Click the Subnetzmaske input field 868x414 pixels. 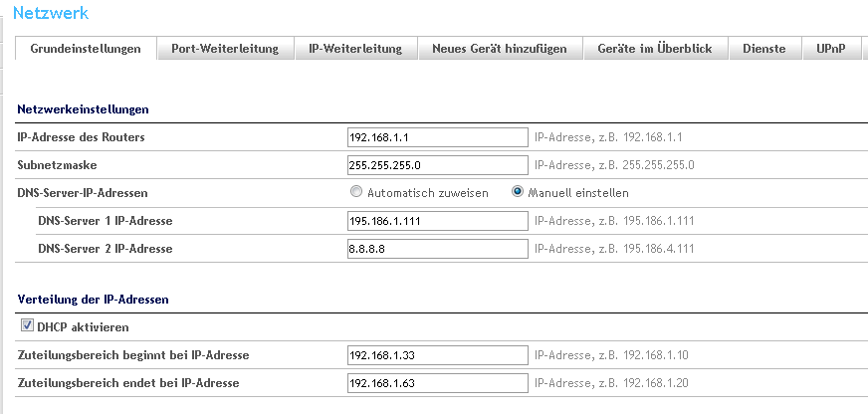436,164
